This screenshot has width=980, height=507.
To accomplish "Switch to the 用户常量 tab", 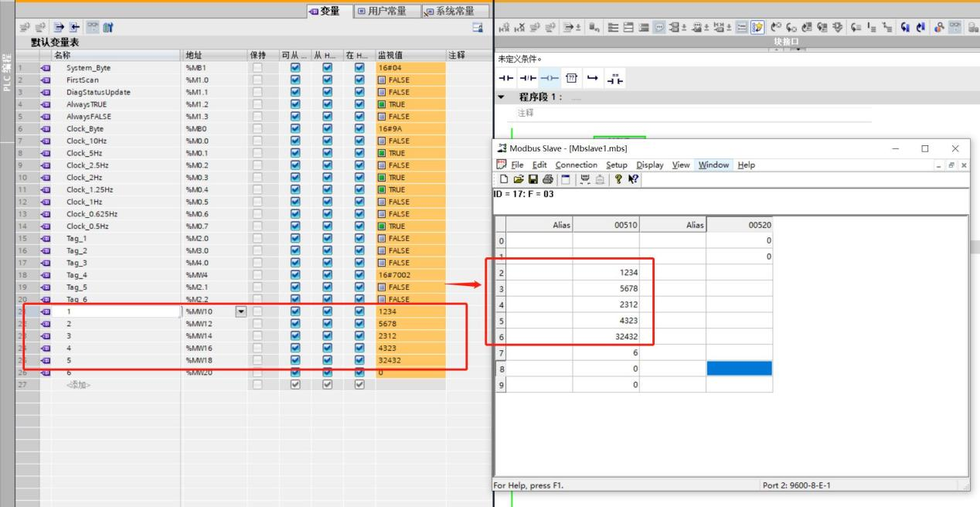I will click(383, 11).
